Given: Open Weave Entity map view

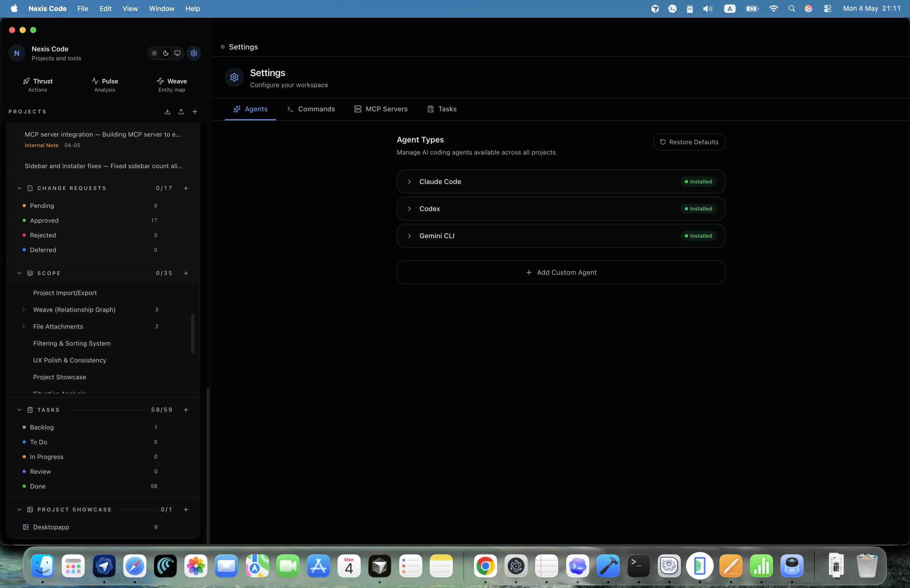Looking at the screenshot, I should pyautogui.click(x=172, y=85).
